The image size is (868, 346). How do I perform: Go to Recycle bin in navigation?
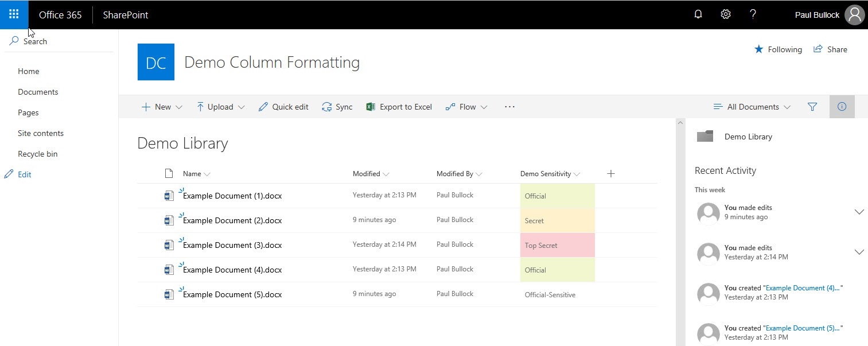tap(38, 154)
